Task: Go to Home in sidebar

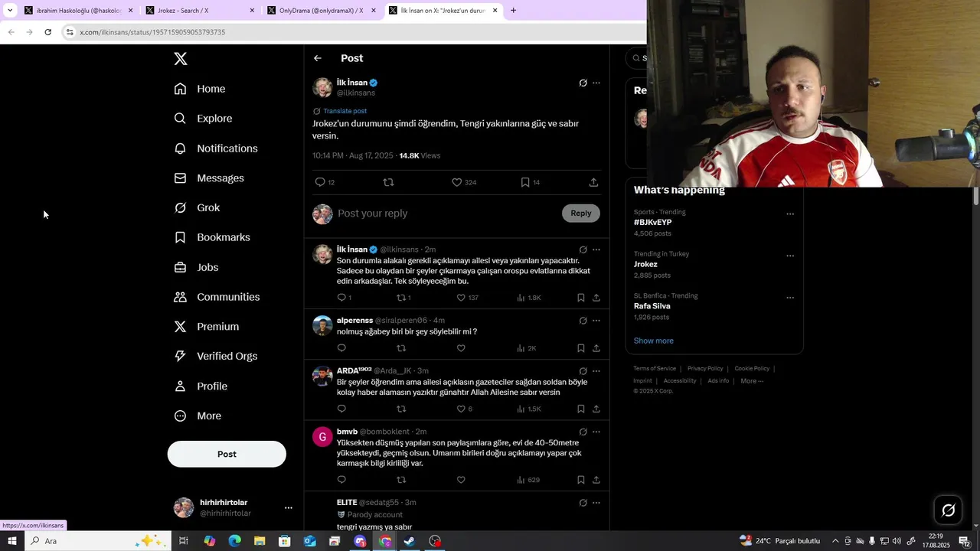Action: (200, 89)
